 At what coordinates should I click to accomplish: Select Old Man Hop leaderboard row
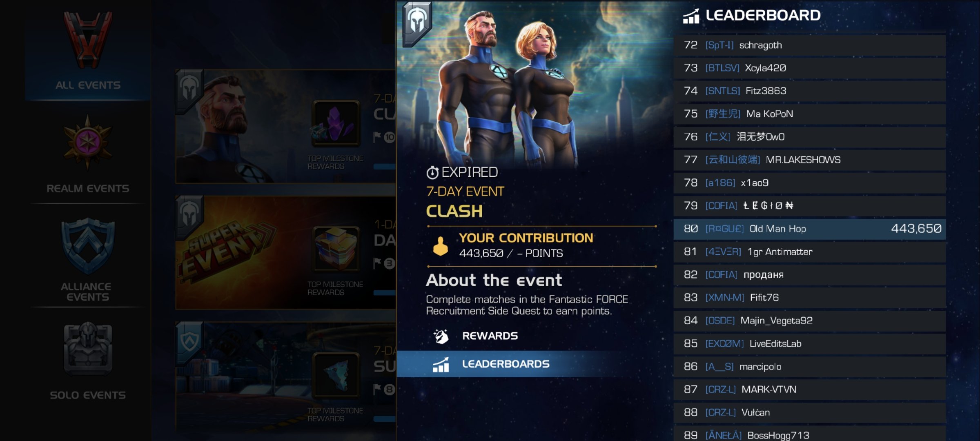click(x=809, y=229)
